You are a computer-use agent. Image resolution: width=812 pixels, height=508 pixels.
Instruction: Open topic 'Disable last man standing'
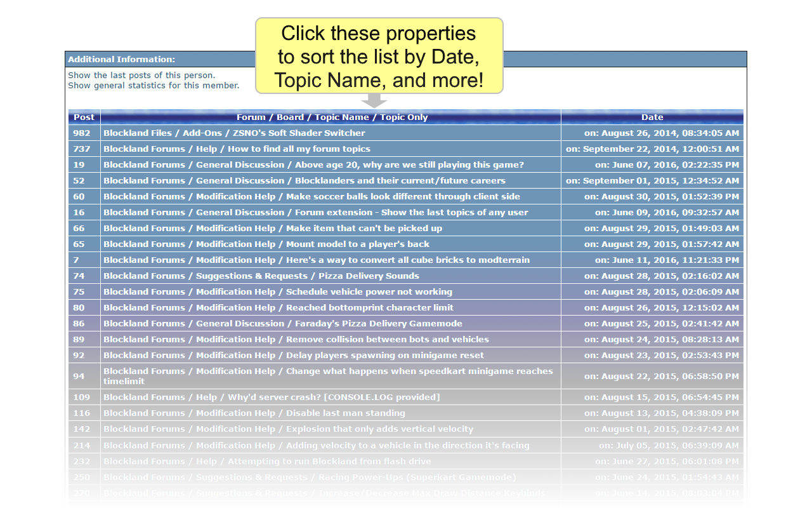pyautogui.click(x=345, y=413)
